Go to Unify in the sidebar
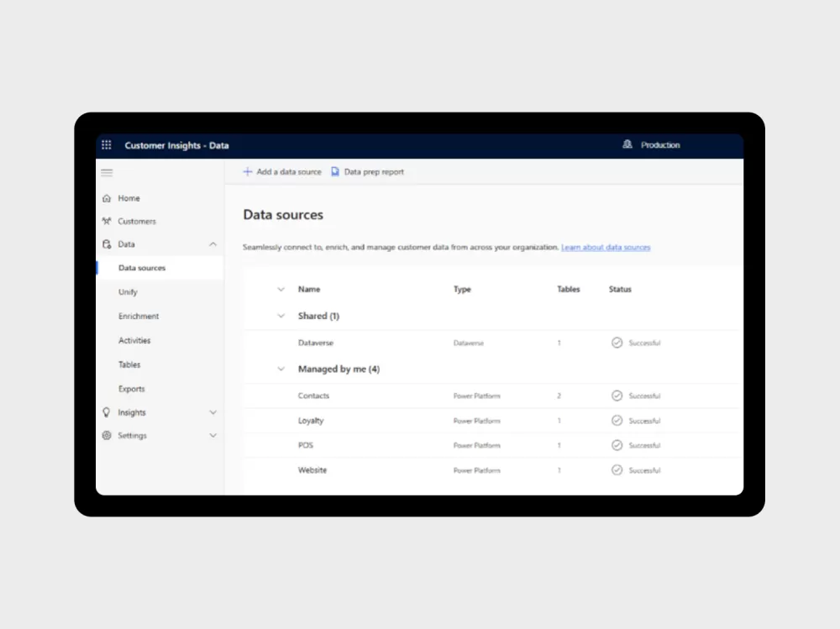The width and height of the screenshot is (840, 629). click(128, 292)
